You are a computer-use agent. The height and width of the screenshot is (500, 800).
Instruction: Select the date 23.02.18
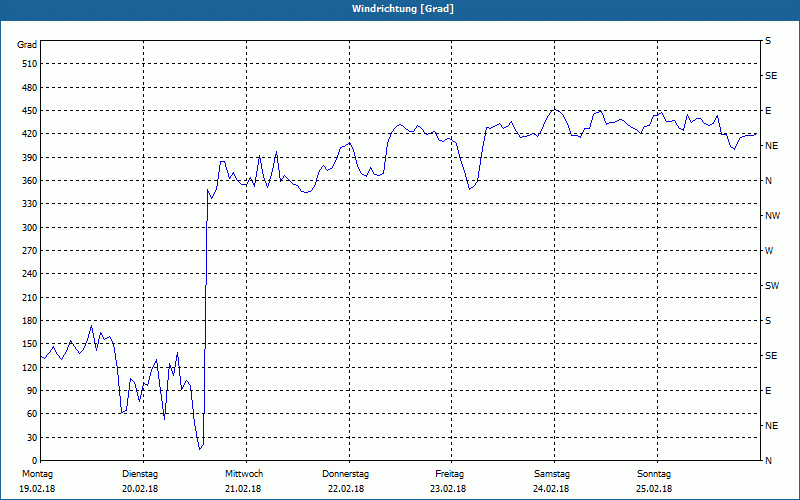(448, 489)
